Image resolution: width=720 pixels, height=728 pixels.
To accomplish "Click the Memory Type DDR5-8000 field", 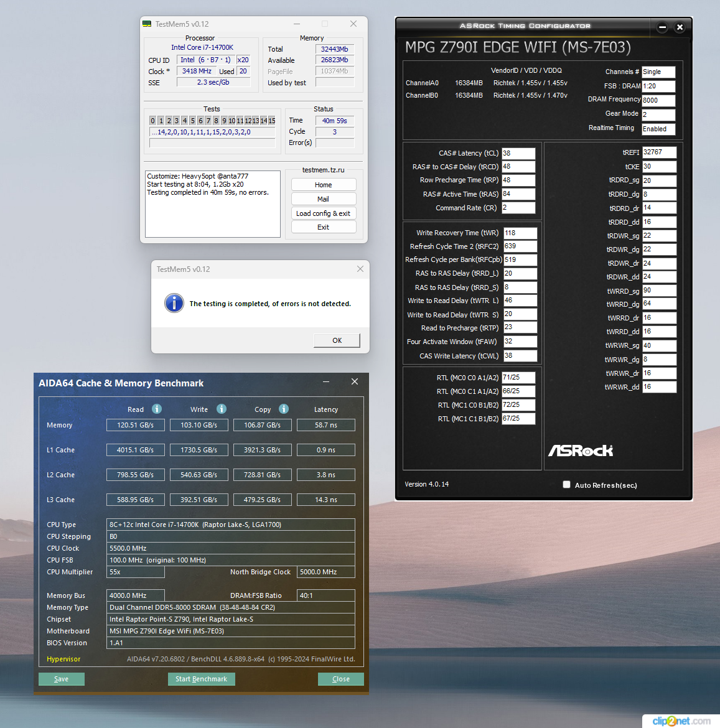I will [231, 607].
